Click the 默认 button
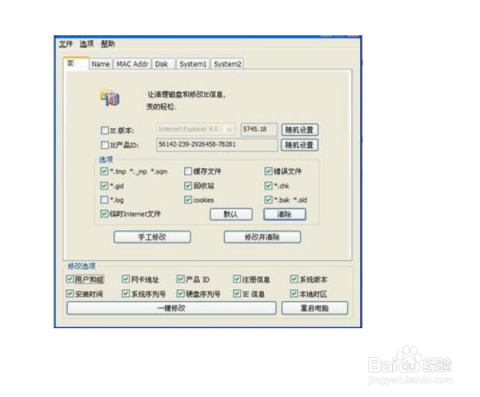The width and height of the screenshot is (480, 397). pos(231,214)
